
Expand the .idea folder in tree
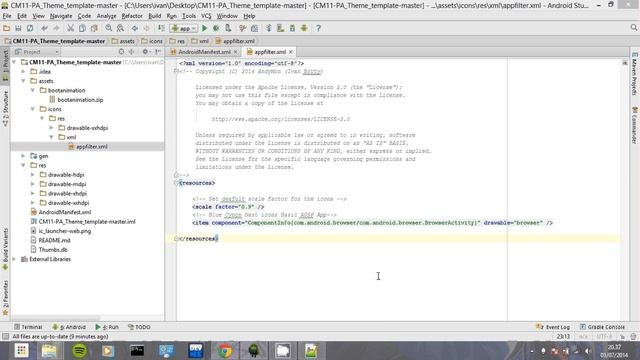tap(23, 71)
